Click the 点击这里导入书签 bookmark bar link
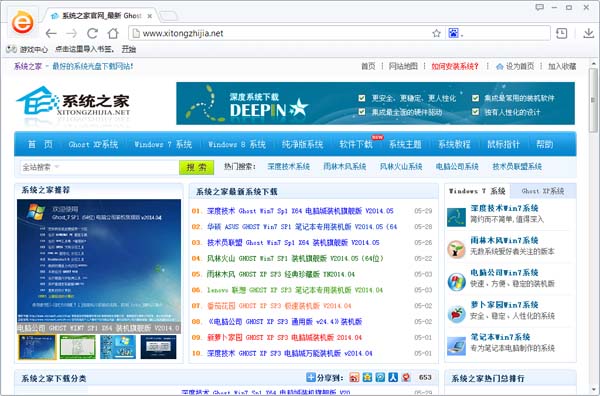This screenshot has height=396, width=600. pyautogui.click(x=84, y=49)
